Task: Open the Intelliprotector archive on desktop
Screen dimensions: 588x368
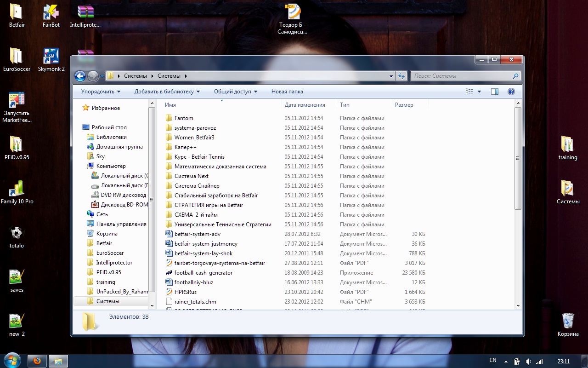Action: tap(85, 15)
